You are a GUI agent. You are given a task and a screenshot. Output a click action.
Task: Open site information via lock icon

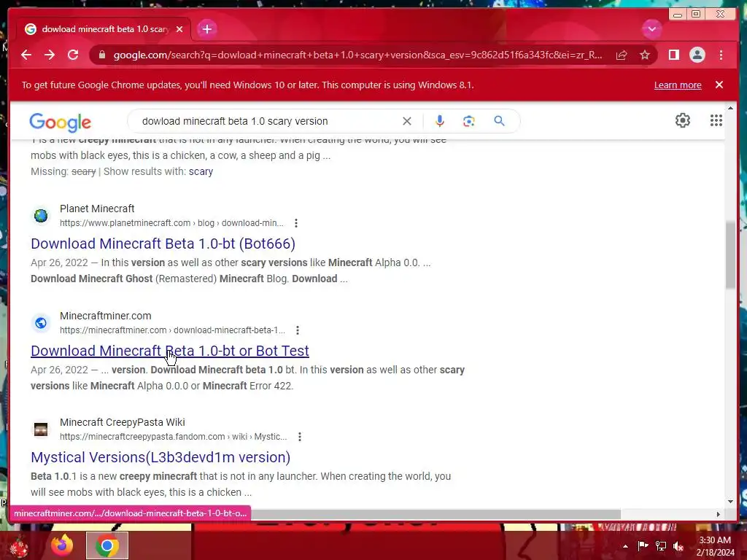coord(101,55)
